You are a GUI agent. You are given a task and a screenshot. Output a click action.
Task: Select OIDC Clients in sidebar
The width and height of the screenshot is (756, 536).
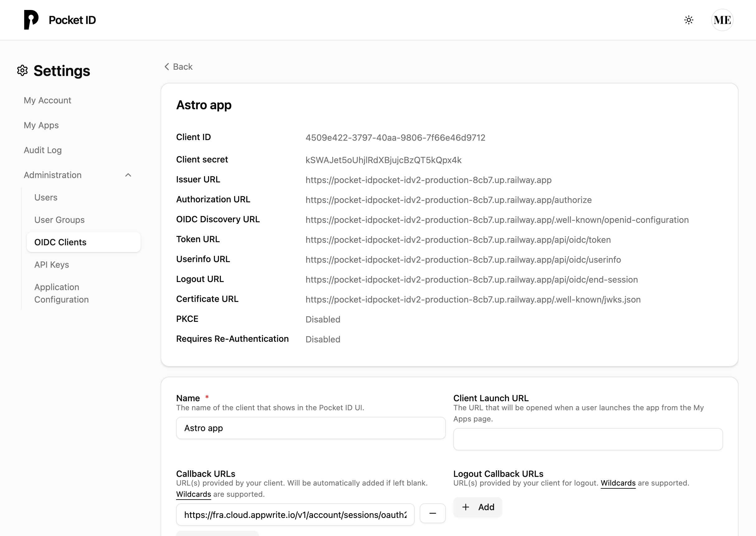coord(83,242)
